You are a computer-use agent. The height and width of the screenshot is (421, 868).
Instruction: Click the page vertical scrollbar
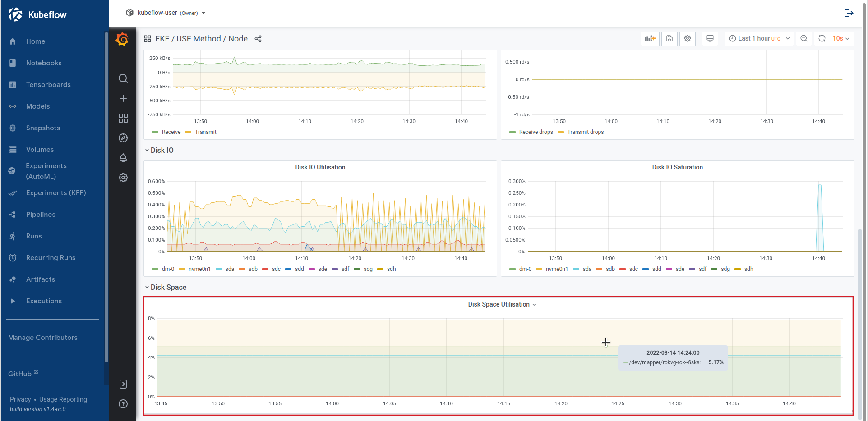[860, 325]
